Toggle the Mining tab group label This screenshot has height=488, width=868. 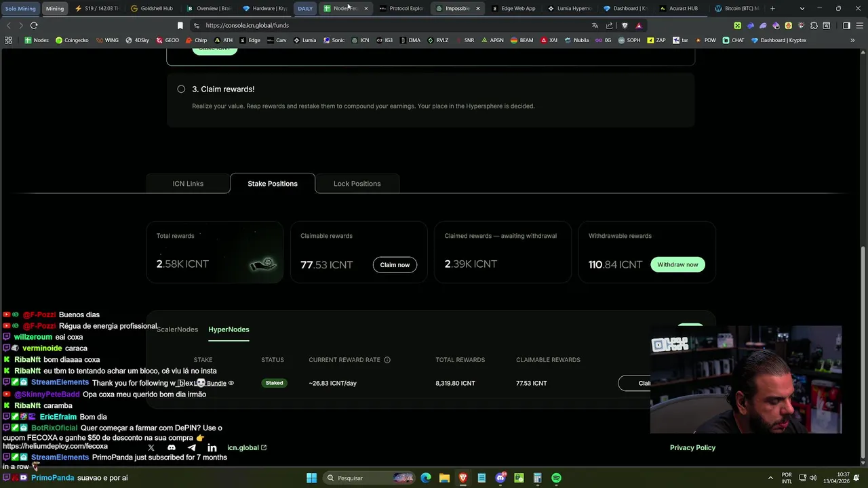(x=55, y=8)
